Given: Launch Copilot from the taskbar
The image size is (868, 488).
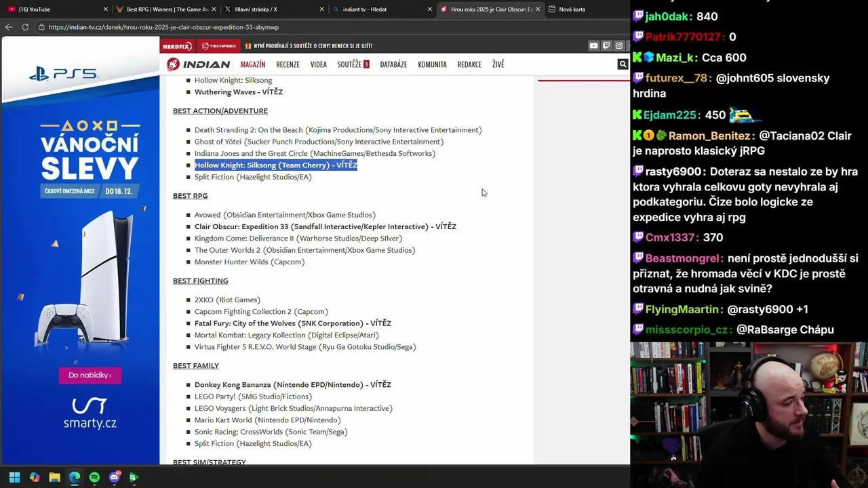Looking at the screenshot, I should click(35, 477).
